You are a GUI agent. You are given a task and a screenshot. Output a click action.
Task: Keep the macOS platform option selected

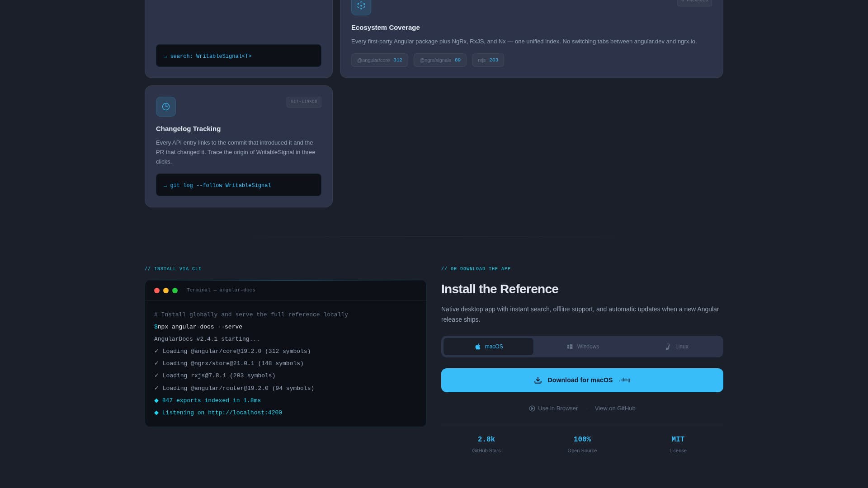[x=488, y=347]
